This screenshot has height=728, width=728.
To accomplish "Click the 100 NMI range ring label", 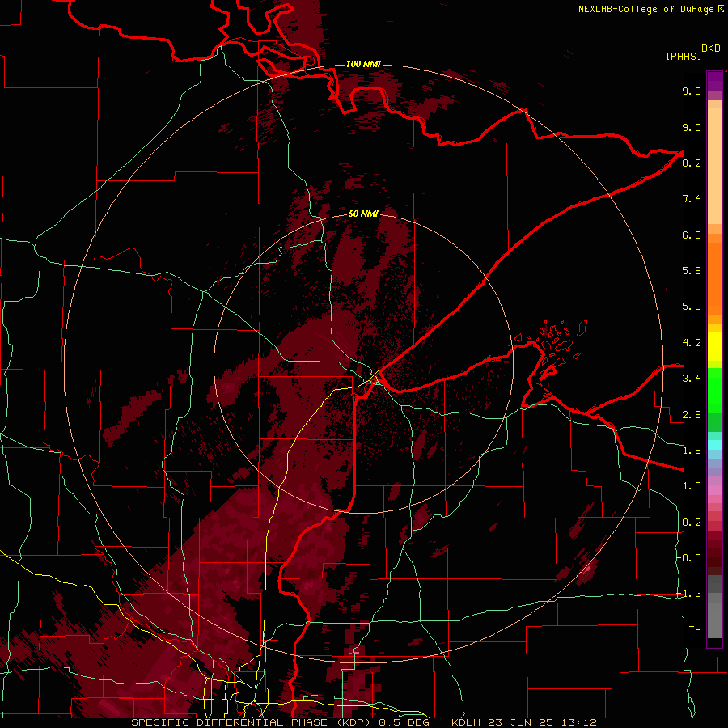I will pyautogui.click(x=363, y=64).
